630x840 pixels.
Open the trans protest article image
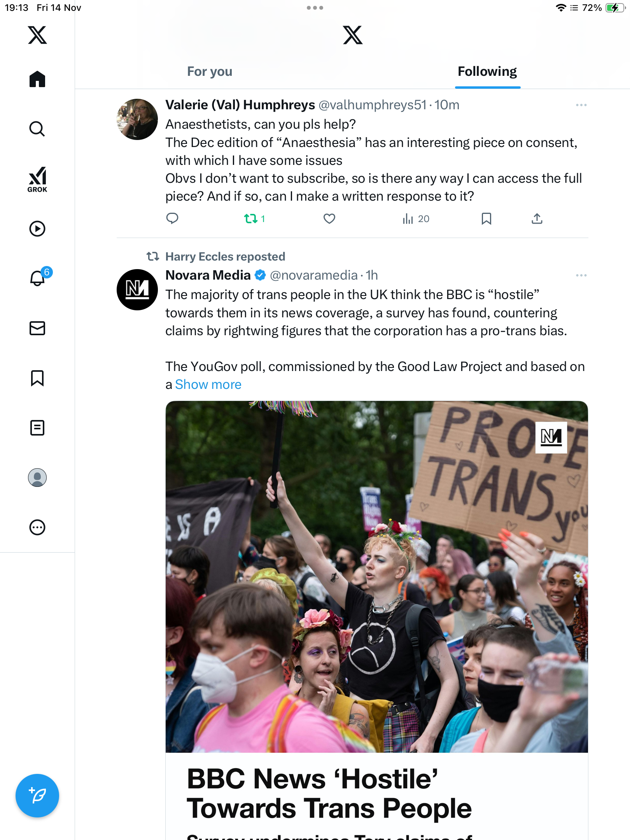[x=376, y=576]
